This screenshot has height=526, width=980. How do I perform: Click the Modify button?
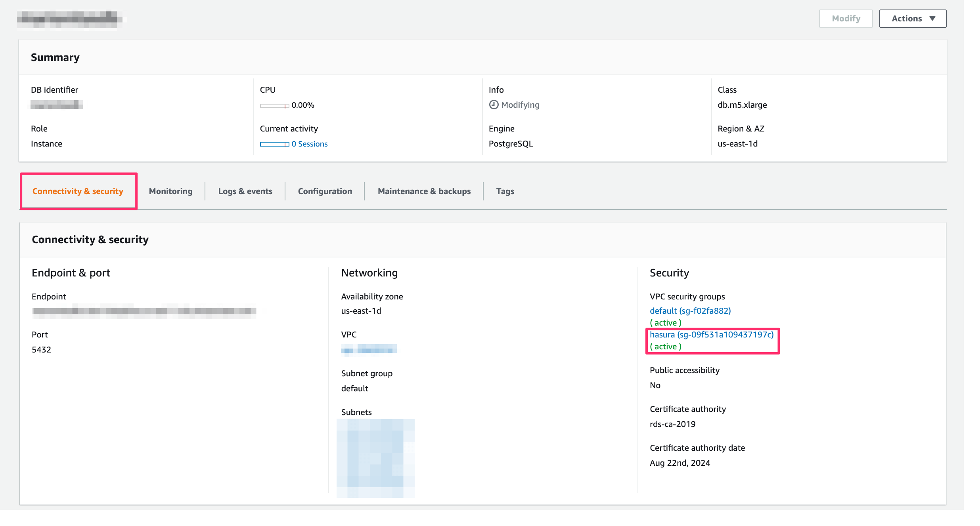tap(846, 18)
